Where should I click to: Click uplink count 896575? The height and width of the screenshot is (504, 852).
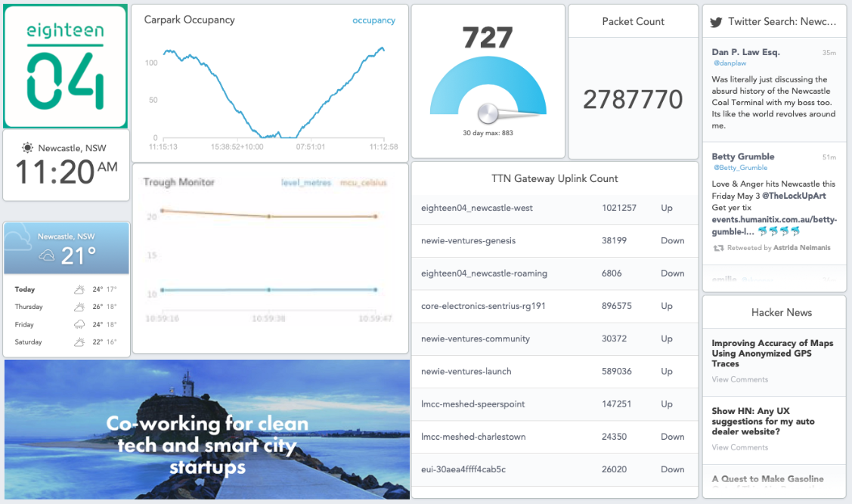tap(616, 306)
